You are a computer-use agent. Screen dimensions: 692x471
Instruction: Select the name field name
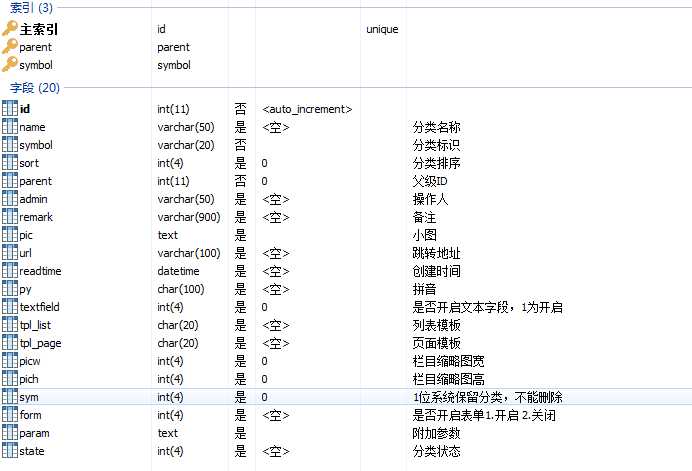tap(32, 127)
